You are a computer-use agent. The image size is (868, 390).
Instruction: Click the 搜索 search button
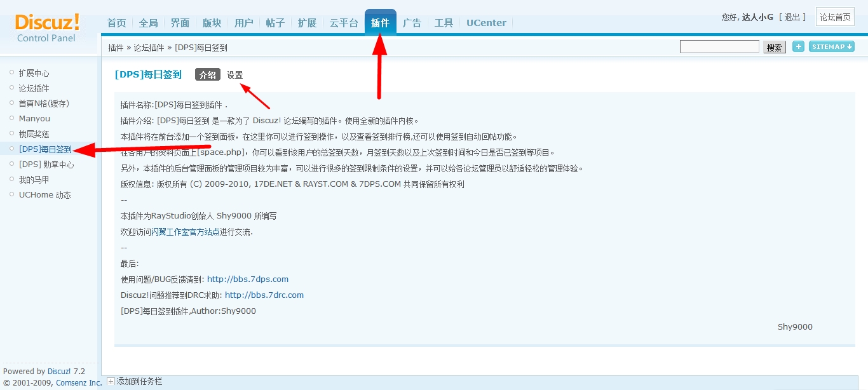tap(774, 47)
